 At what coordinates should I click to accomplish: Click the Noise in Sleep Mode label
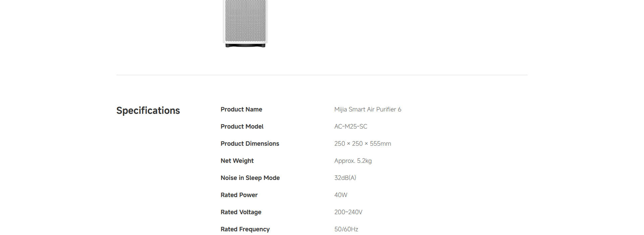tap(250, 178)
